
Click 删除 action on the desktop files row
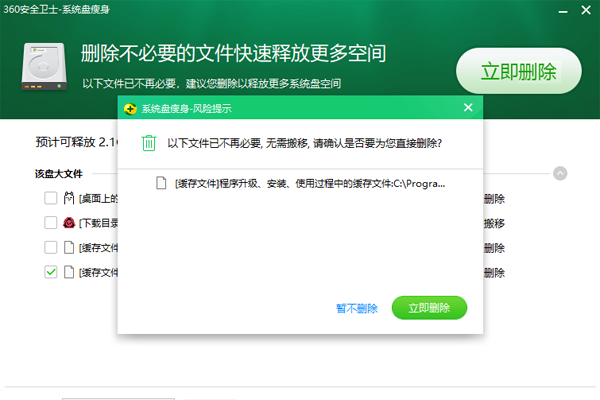pyautogui.click(x=494, y=199)
